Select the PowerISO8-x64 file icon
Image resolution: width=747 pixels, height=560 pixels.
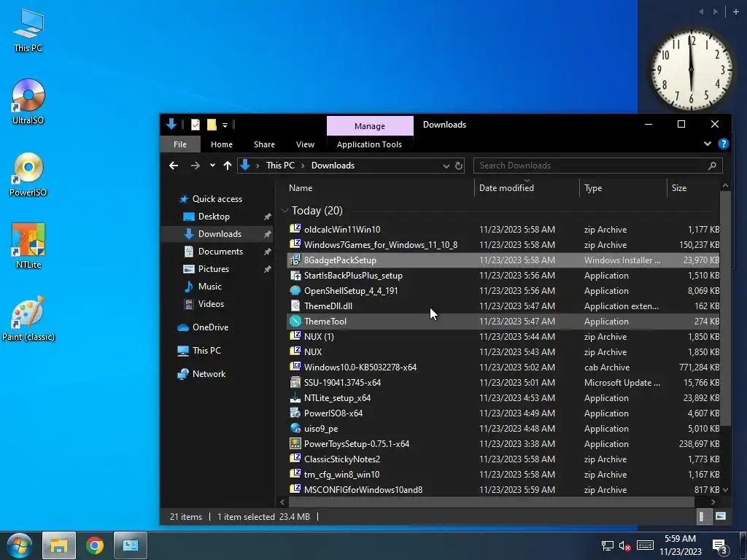click(x=295, y=413)
